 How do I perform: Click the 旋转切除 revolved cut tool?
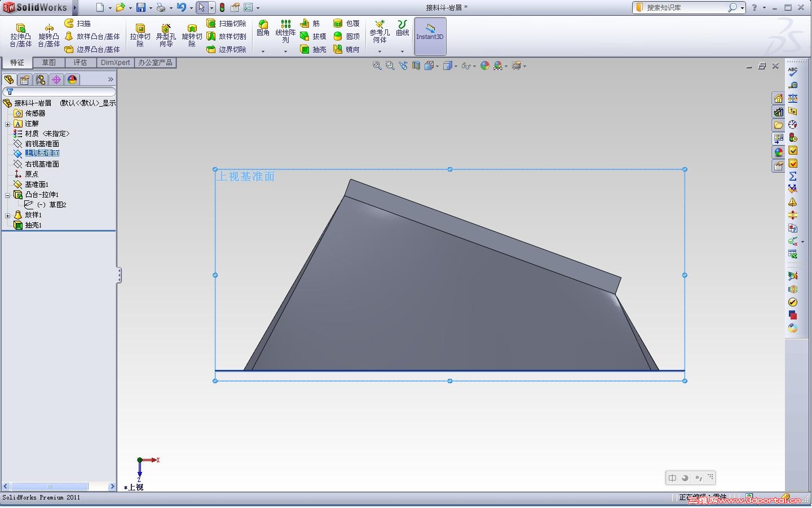click(192, 36)
